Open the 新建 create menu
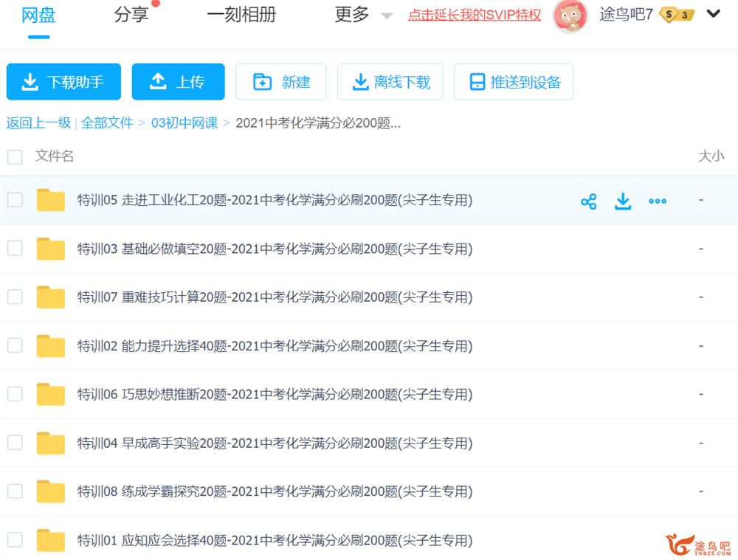 (281, 82)
